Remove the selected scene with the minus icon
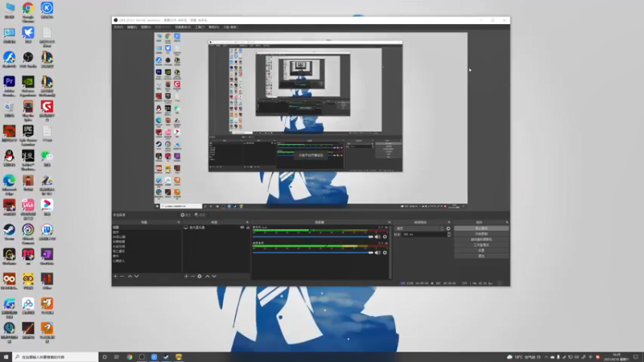This screenshot has height=362, width=644. 122,276
